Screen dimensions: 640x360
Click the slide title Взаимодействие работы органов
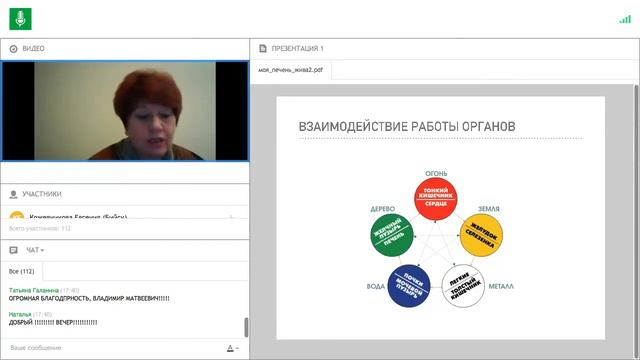point(407,127)
